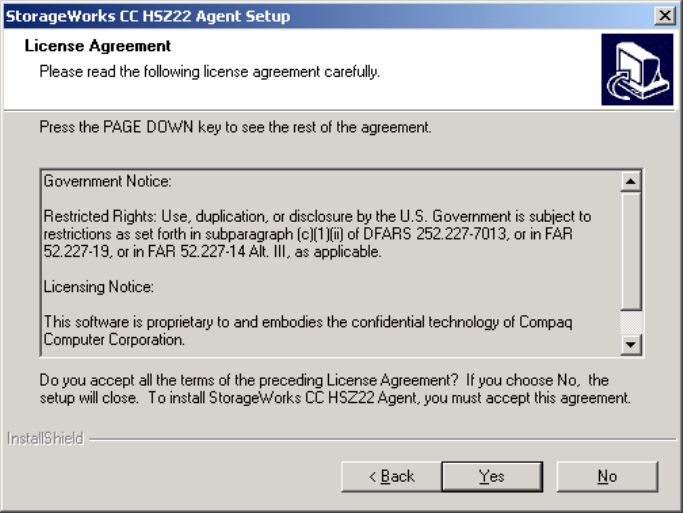Screen dimensions: 683x513
Task: Click the license acceptance question text
Action: click(330, 389)
